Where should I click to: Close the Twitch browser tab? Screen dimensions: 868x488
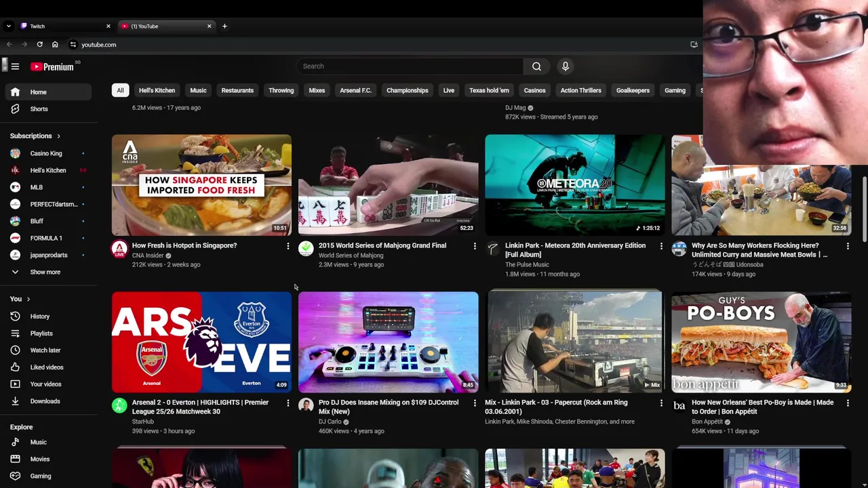pos(108,26)
